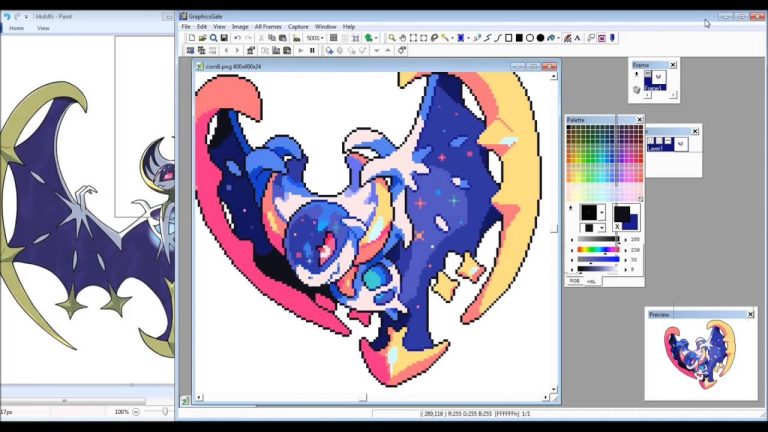Open the secondary color swatch dropdown
768x432 pixels.
tap(601, 227)
